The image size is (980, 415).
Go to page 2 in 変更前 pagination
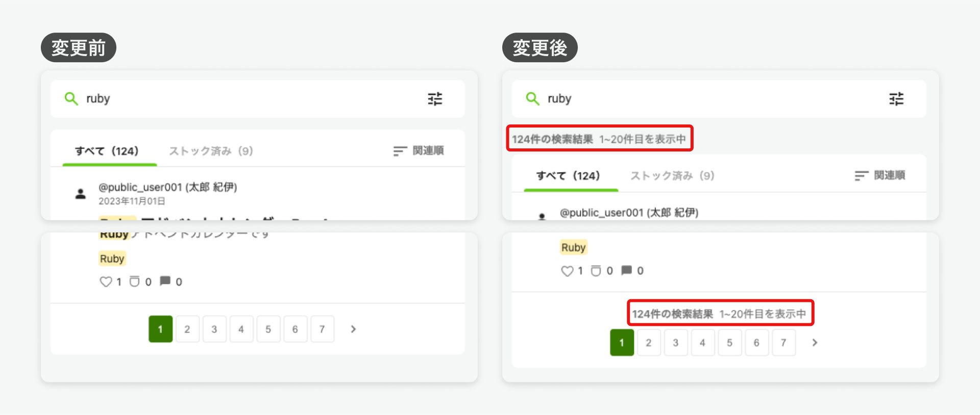click(187, 329)
